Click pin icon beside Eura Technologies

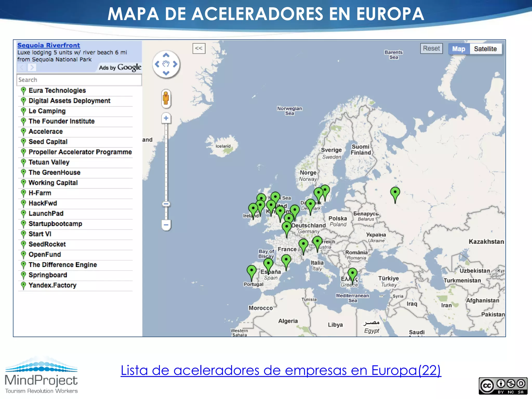23,91
